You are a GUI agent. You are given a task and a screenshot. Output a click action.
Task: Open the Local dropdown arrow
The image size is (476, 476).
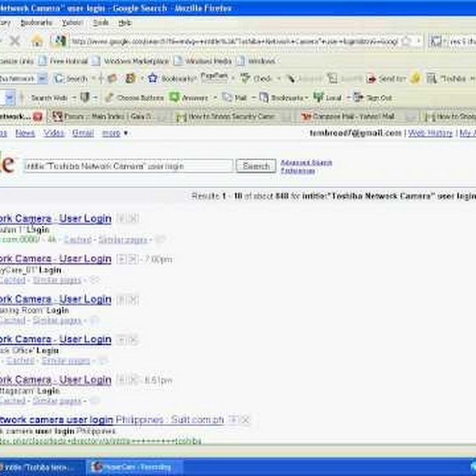coord(348,98)
